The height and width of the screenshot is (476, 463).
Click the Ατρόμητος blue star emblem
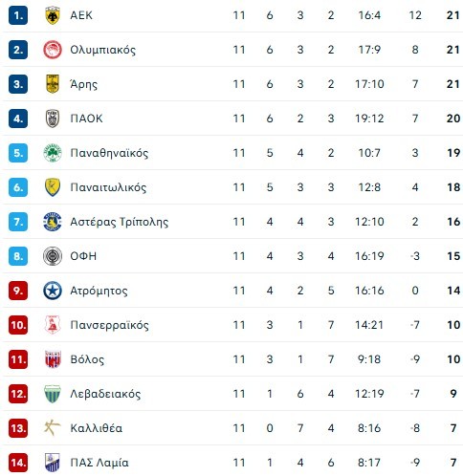(53, 291)
